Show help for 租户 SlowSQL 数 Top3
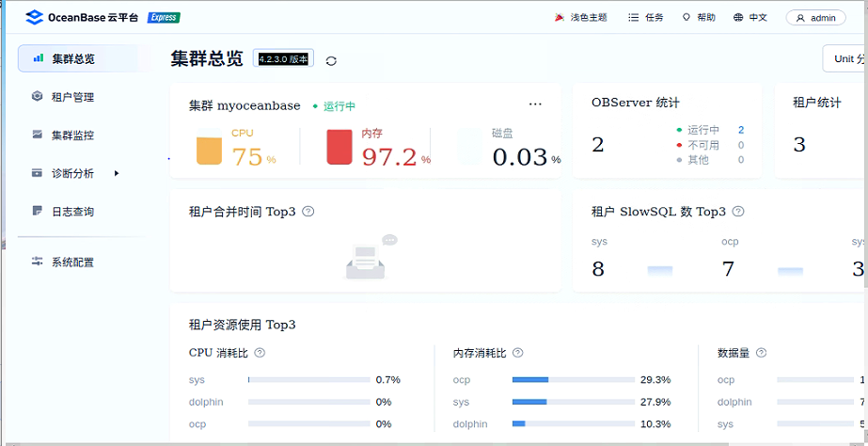This screenshot has width=868, height=446. tap(738, 211)
